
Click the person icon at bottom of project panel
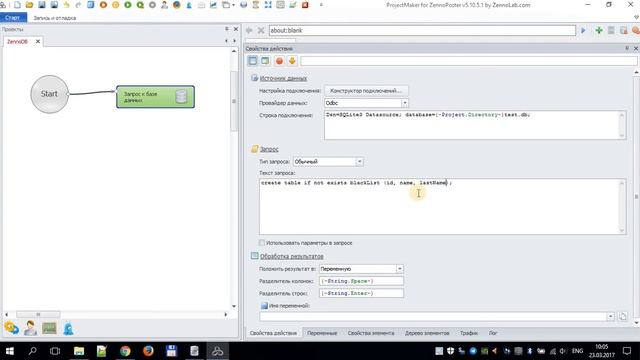(30, 328)
